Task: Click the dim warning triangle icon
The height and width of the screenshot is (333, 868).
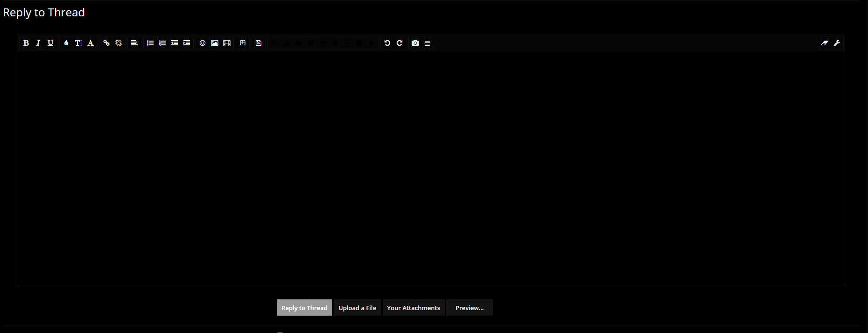Action: pyautogui.click(x=287, y=43)
